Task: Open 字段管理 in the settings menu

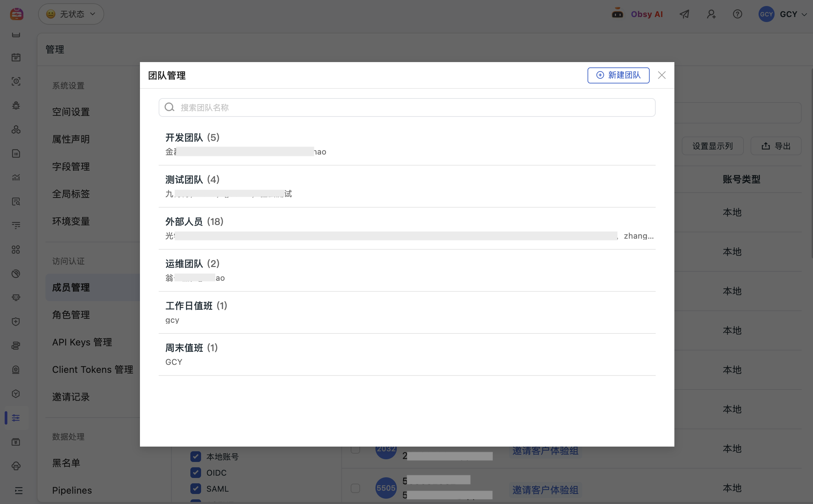Action: (x=71, y=167)
